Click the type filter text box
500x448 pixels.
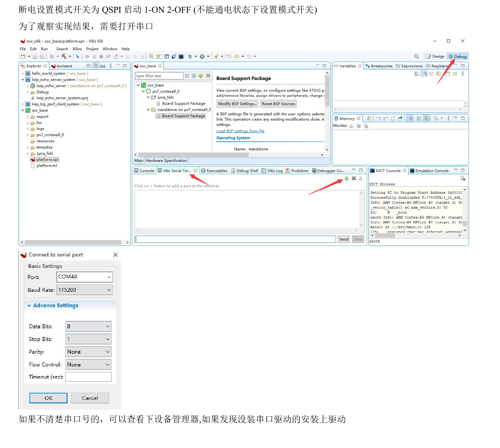point(159,76)
